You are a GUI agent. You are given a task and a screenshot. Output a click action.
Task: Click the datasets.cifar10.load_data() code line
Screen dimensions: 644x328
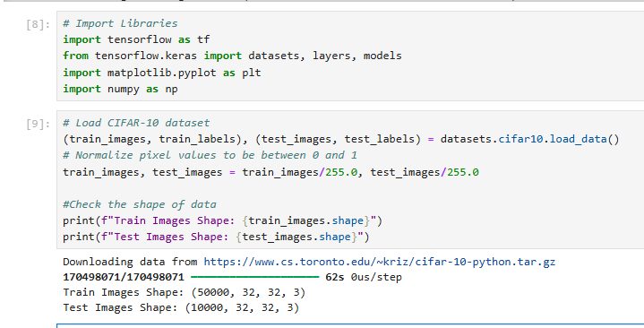pos(341,139)
